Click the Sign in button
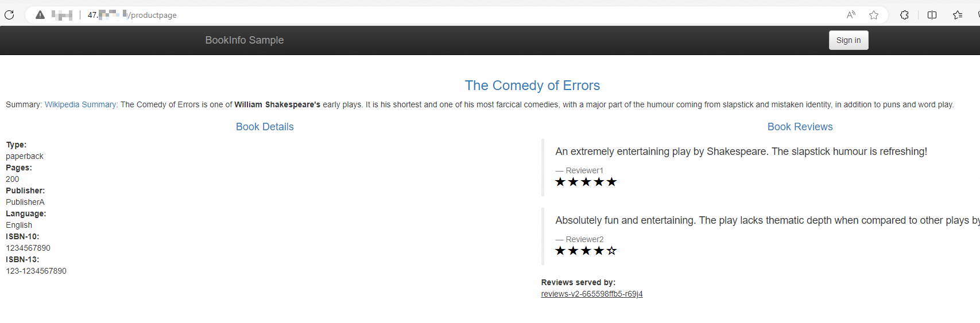Viewport: 980px width, 323px height. [x=848, y=40]
